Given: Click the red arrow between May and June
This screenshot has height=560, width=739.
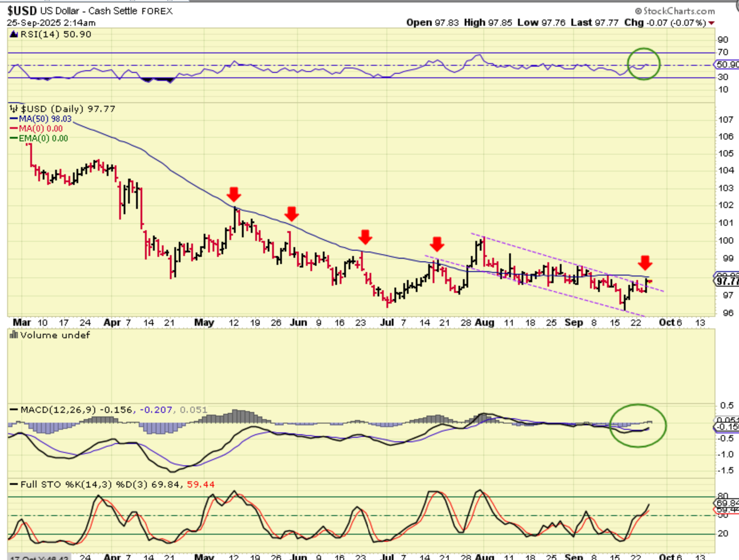Looking at the screenshot, I should pyautogui.click(x=291, y=214).
